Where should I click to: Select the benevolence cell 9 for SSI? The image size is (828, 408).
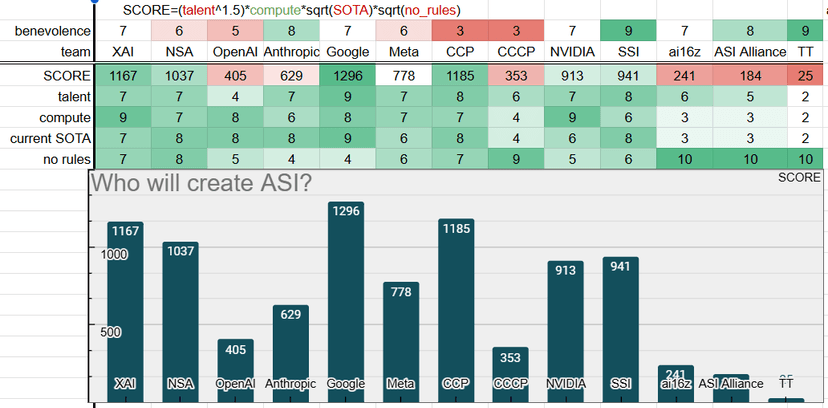point(628,31)
